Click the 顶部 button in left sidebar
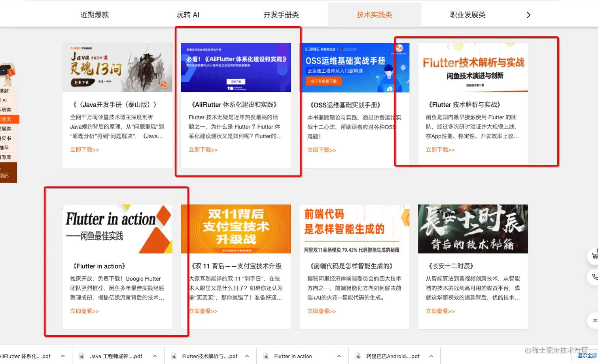Viewport: 598px width, 364px height. 8,173
